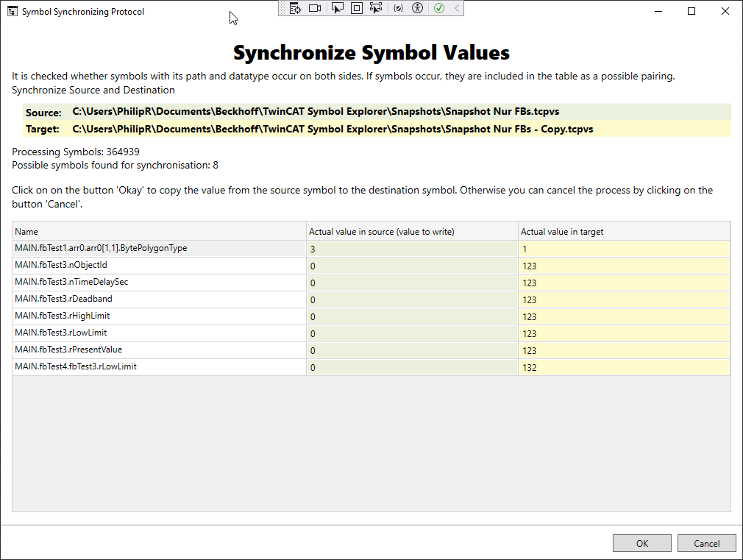Select the MAIN.fbTest3.rLowLimit row
743x560 pixels.
(371, 333)
